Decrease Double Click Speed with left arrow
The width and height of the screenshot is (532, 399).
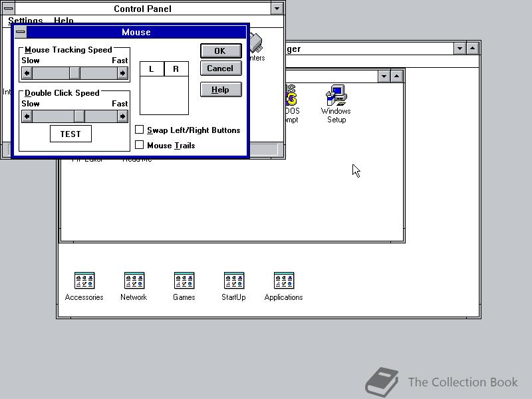point(27,116)
